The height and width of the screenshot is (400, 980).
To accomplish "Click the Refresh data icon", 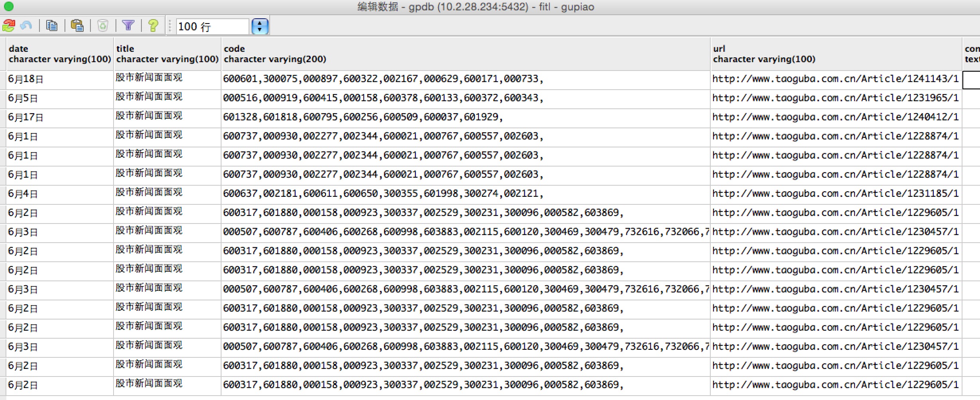I will pyautogui.click(x=8, y=26).
